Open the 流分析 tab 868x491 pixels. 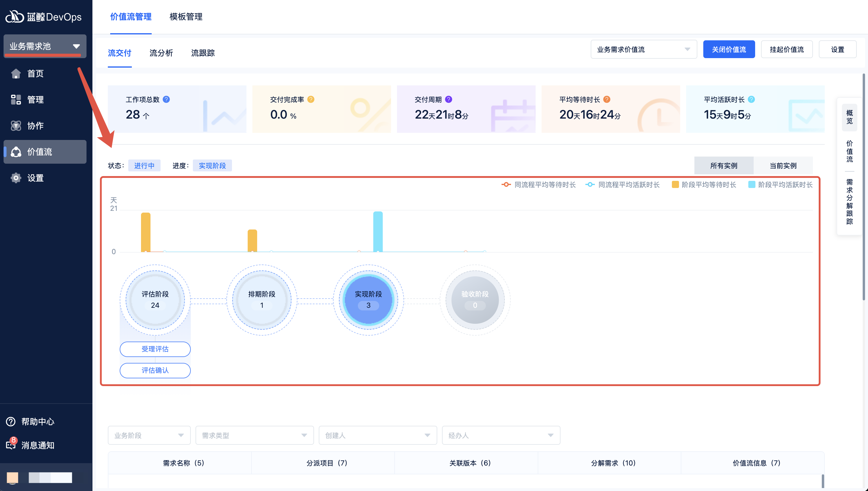pyautogui.click(x=161, y=53)
